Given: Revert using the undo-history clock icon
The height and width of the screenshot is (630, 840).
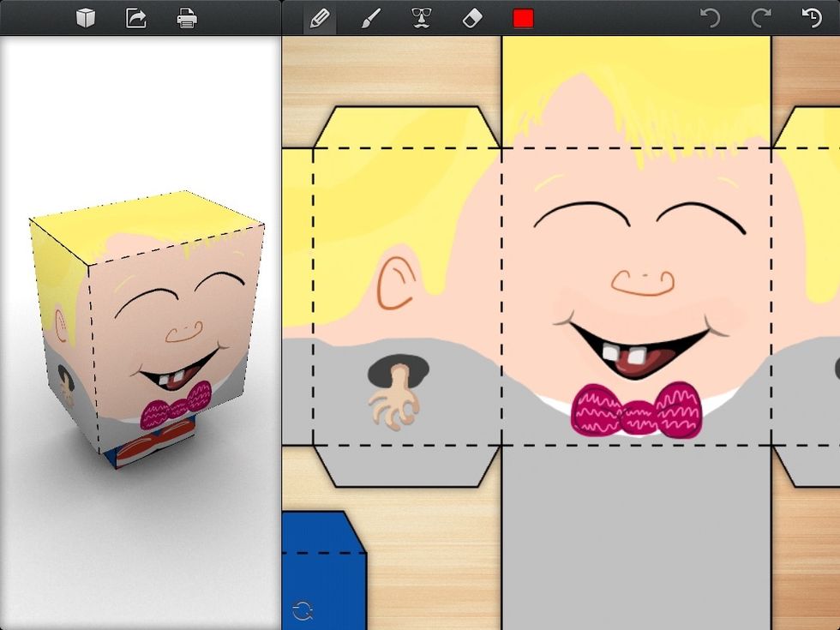Looking at the screenshot, I should (813, 15).
